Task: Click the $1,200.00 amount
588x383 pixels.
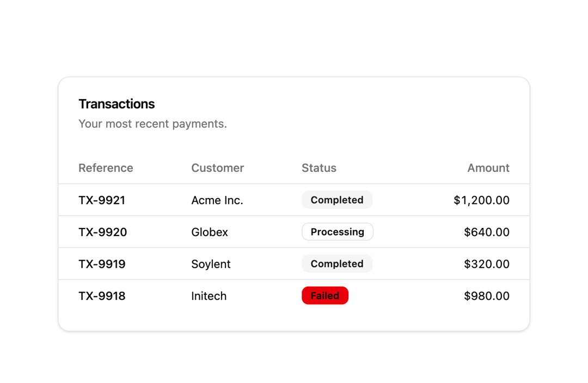Action: (481, 200)
